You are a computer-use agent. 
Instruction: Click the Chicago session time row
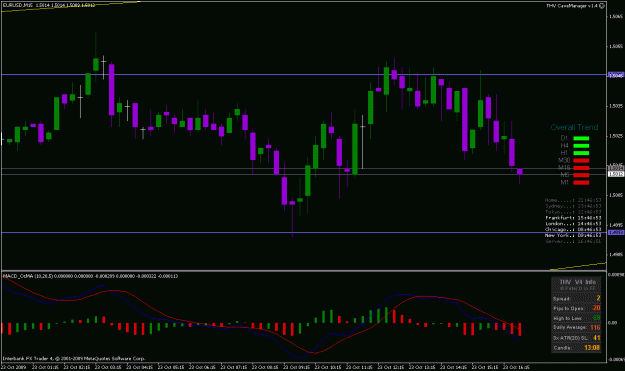(x=573, y=230)
